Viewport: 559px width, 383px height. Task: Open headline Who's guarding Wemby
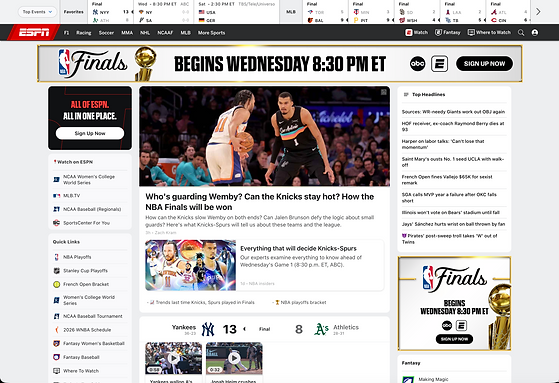point(260,202)
